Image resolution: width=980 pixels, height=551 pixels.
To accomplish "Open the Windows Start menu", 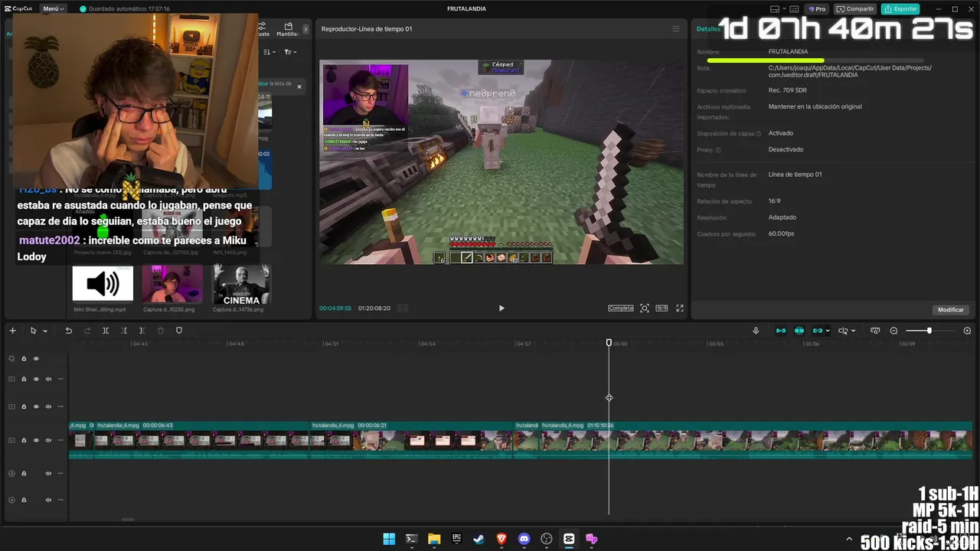I will tap(389, 539).
